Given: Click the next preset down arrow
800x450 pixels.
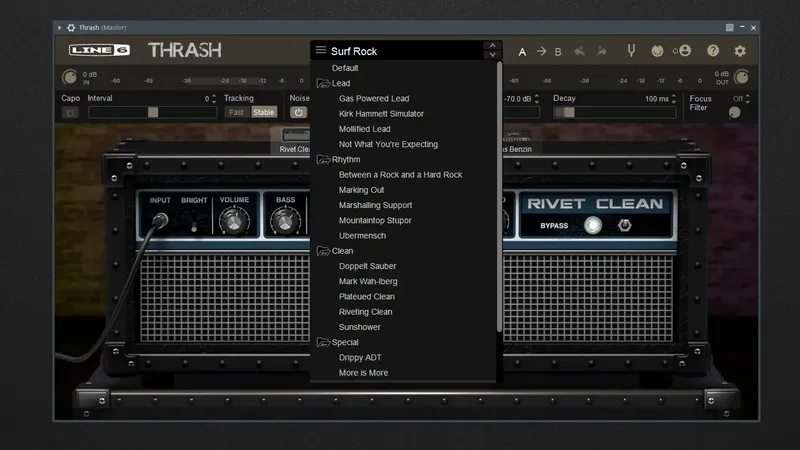Looking at the screenshot, I should point(491,56).
